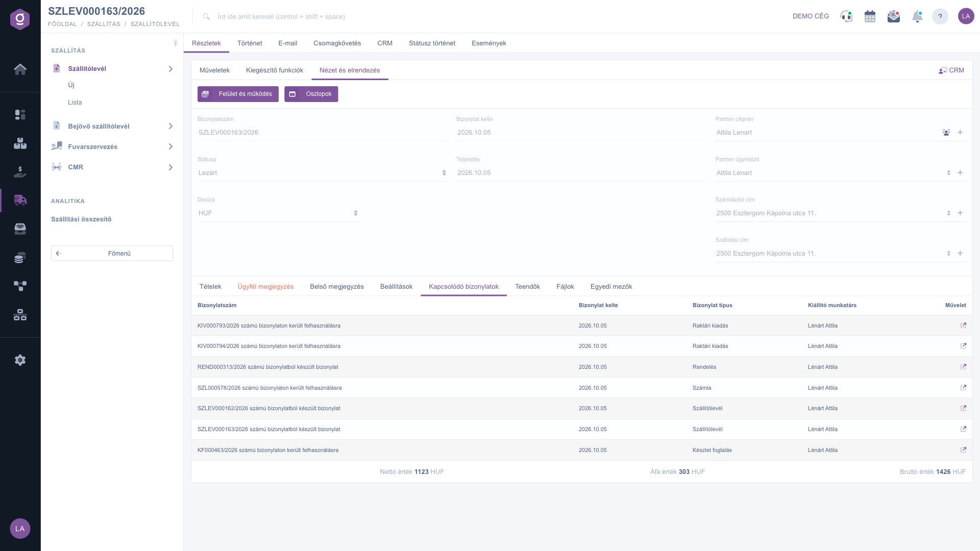
Task: Click the Lista submenu item
Action: (x=75, y=103)
